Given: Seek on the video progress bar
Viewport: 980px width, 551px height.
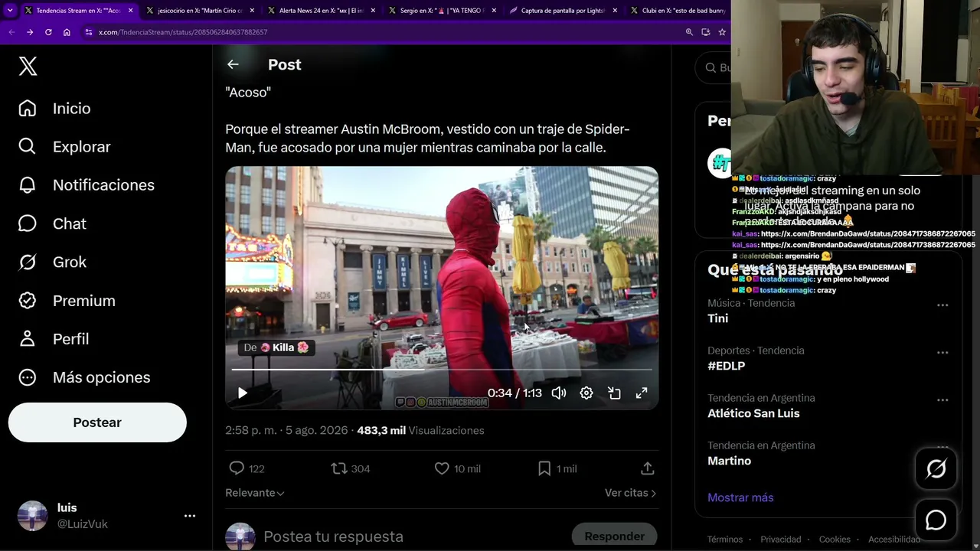Looking at the screenshot, I should point(442,370).
